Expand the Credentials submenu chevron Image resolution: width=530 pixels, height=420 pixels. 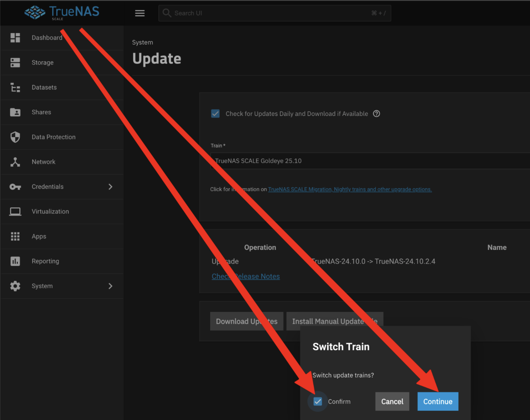click(110, 186)
